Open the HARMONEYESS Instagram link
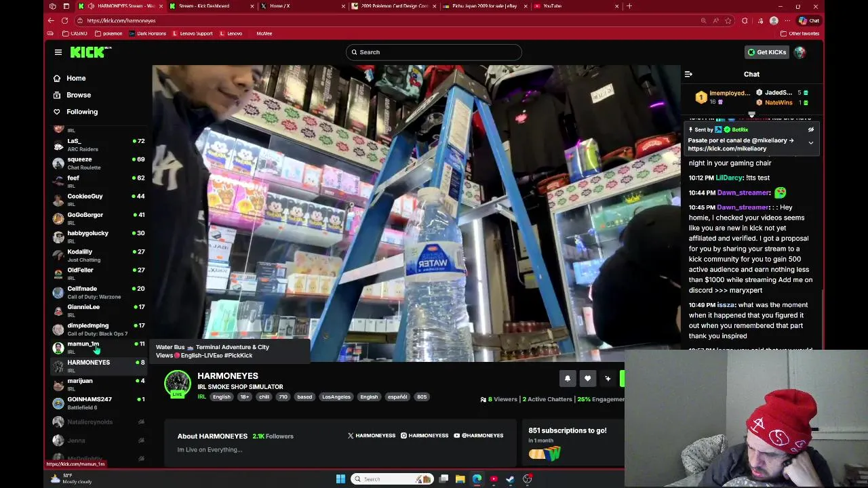Screen dimensions: 868x488 pos(425,436)
